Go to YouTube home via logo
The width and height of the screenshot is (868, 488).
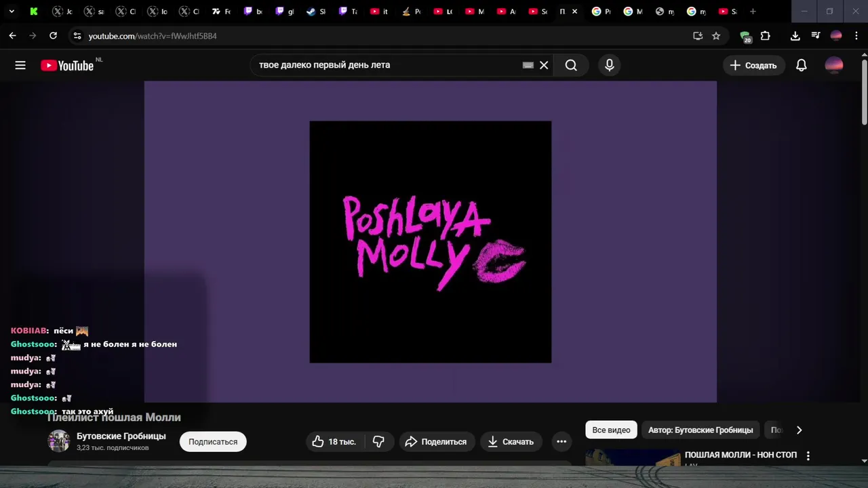(x=67, y=65)
